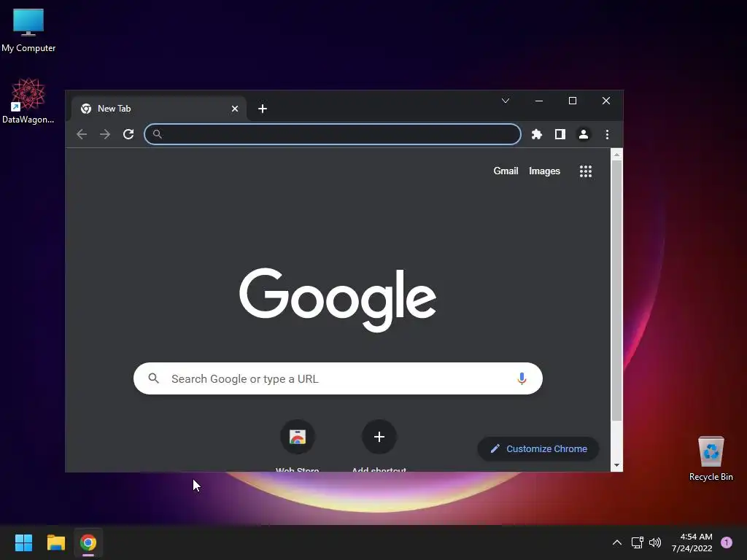Open the Gmail link

pos(506,171)
